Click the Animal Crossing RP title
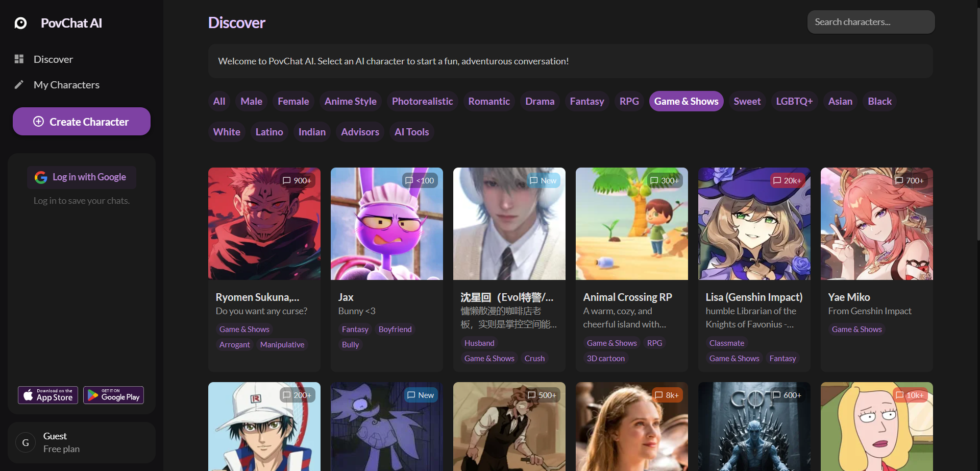Image resolution: width=980 pixels, height=471 pixels. click(x=627, y=297)
